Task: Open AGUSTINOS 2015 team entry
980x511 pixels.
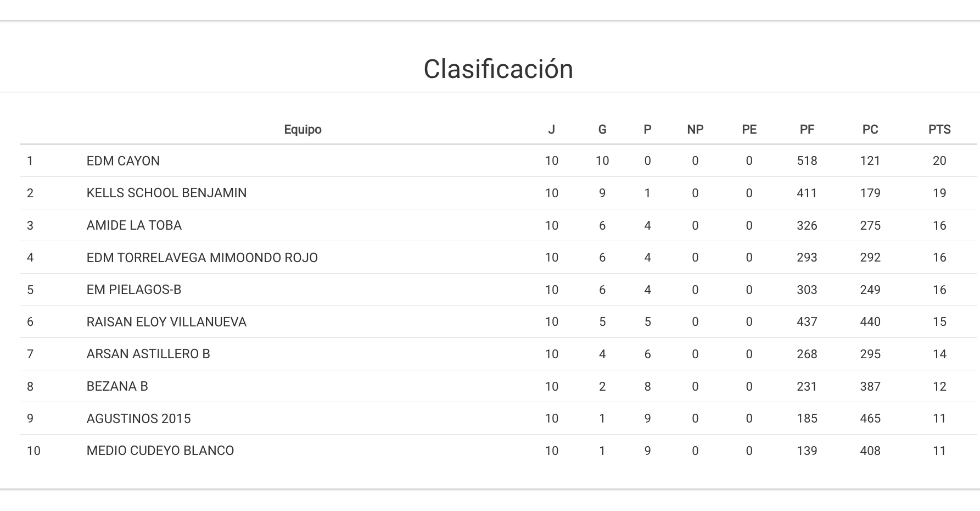Action: (x=138, y=419)
